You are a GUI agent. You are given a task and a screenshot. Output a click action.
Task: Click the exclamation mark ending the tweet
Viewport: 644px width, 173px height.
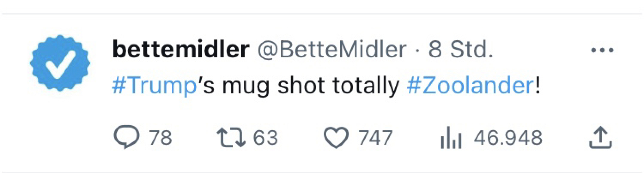point(537,86)
